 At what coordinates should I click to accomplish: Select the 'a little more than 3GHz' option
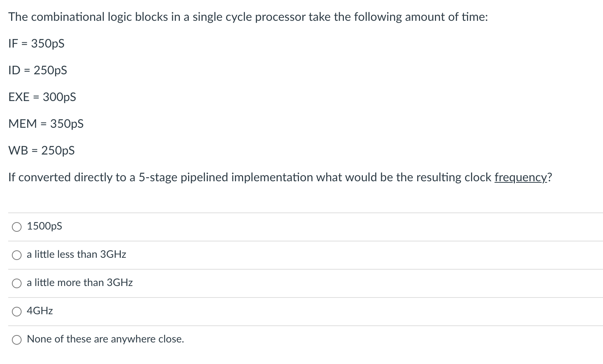click(x=16, y=283)
